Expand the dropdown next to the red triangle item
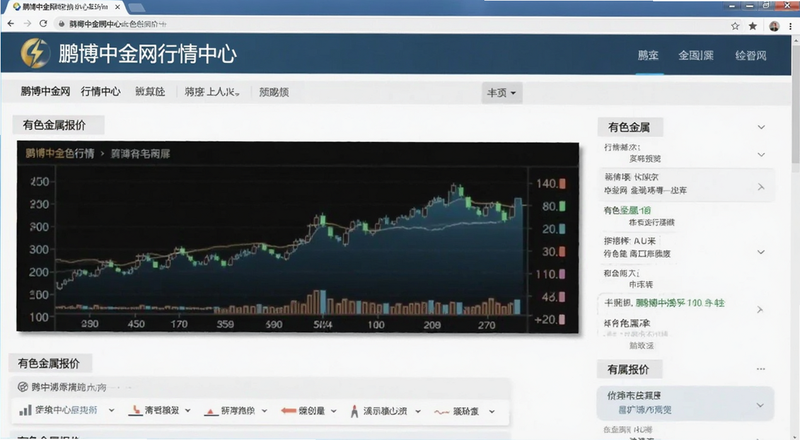Image resolution: width=800 pixels, height=440 pixels. click(264, 410)
